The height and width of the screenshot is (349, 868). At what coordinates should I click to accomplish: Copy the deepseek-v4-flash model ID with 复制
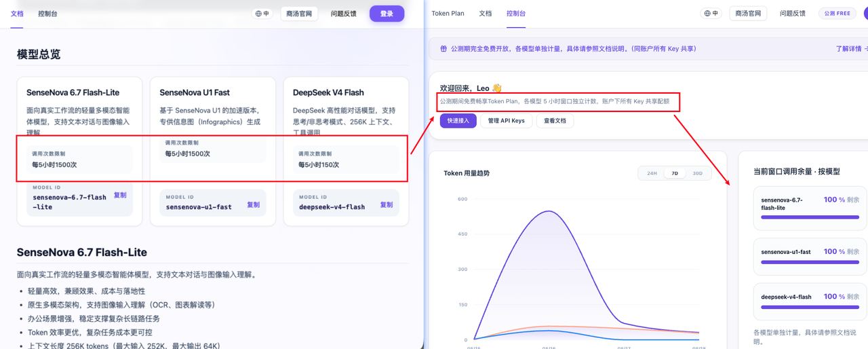coord(387,204)
